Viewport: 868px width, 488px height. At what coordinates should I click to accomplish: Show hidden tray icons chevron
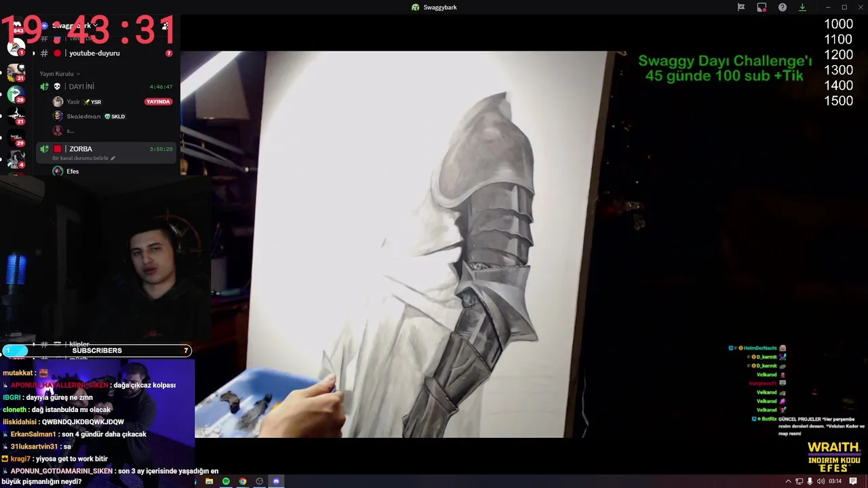pos(788,481)
